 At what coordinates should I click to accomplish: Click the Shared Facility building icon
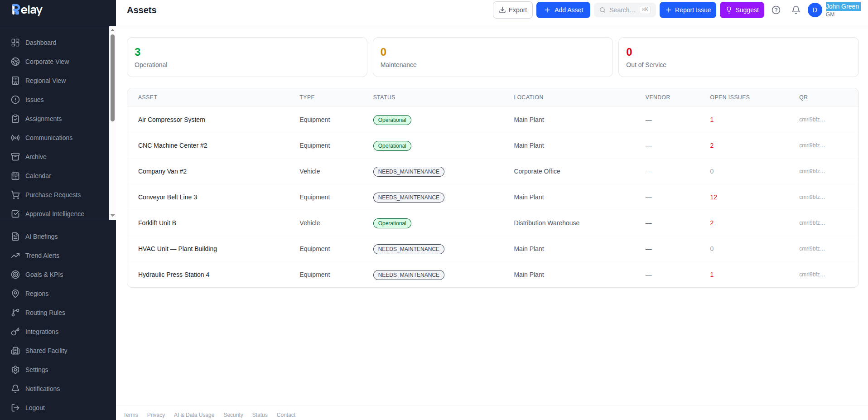(15, 351)
